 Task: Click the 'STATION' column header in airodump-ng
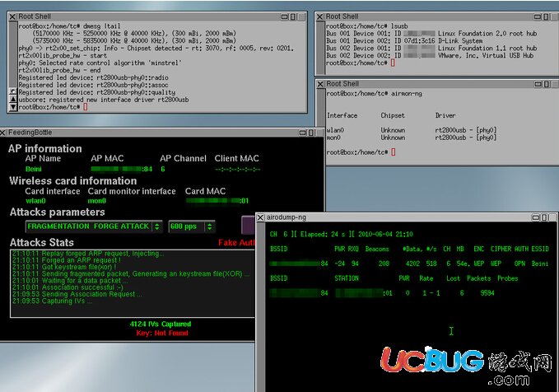pos(347,278)
